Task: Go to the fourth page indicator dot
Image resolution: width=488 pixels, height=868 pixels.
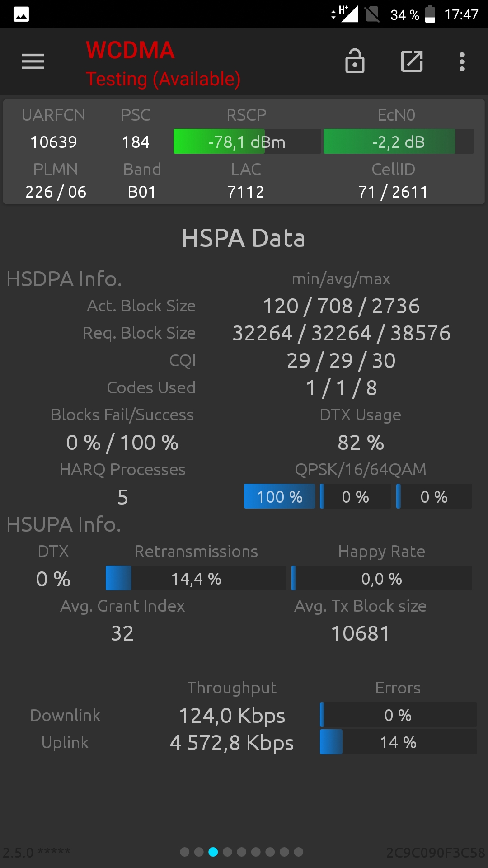Action: (x=227, y=852)
